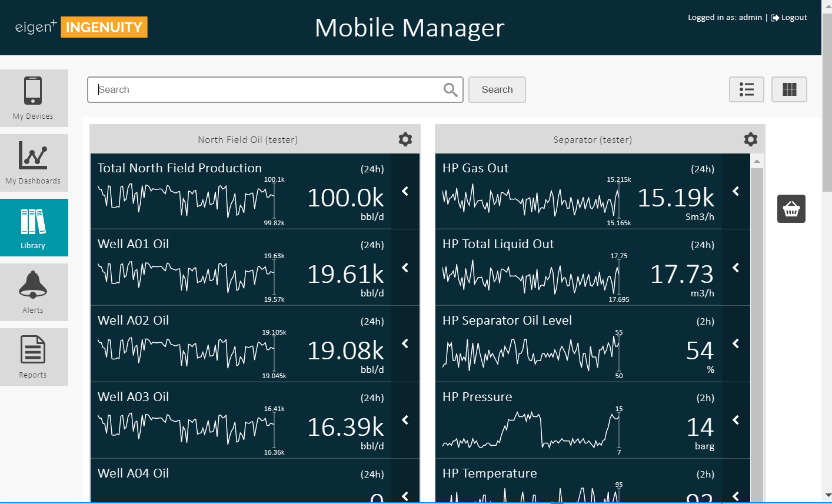Image resolution: width=832 pixels, height=504 pixels.
Task: Click the (24h) label on HP Gas Out
Action: tap(703, 169)
